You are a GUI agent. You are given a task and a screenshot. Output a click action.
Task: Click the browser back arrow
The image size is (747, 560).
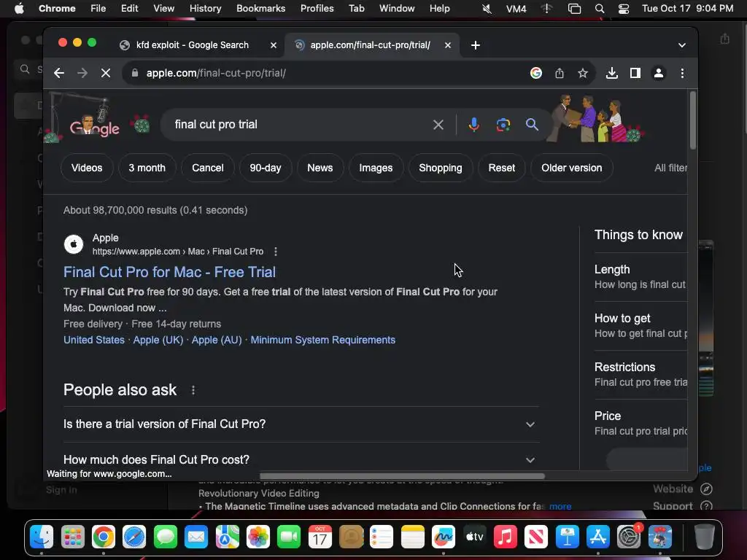coord(59,73)
